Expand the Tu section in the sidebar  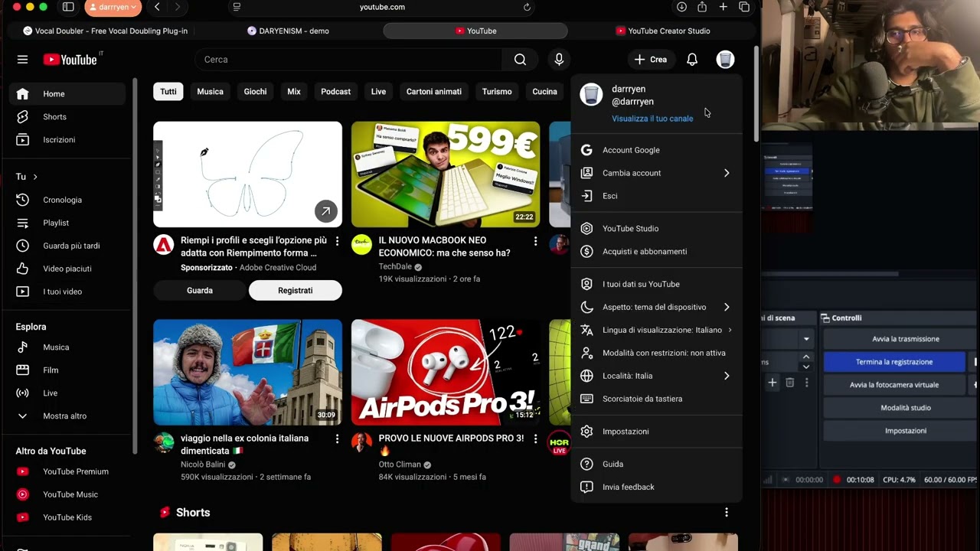tap(27, 177)
